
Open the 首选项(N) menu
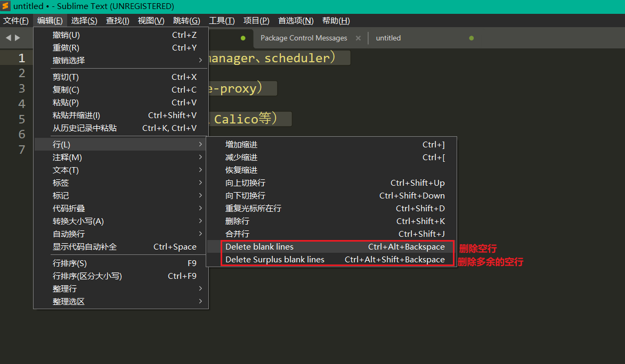[x=296, y=21]
